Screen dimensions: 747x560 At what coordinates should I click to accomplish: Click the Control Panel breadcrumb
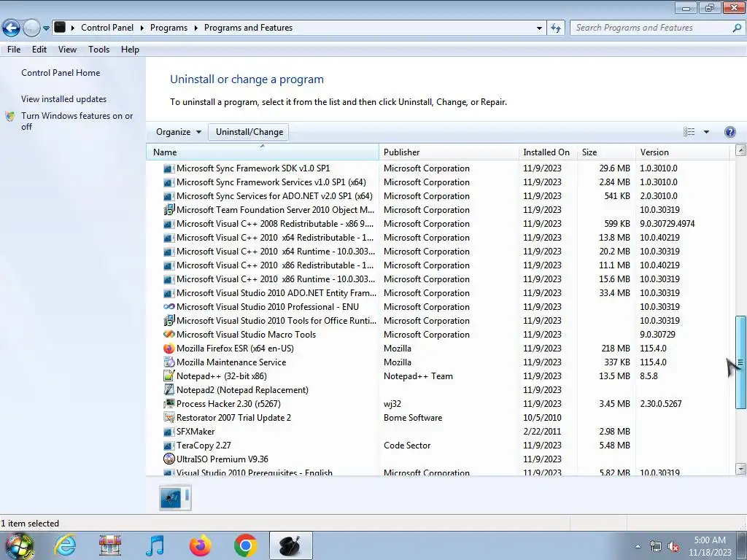click(x=107, y=28)
